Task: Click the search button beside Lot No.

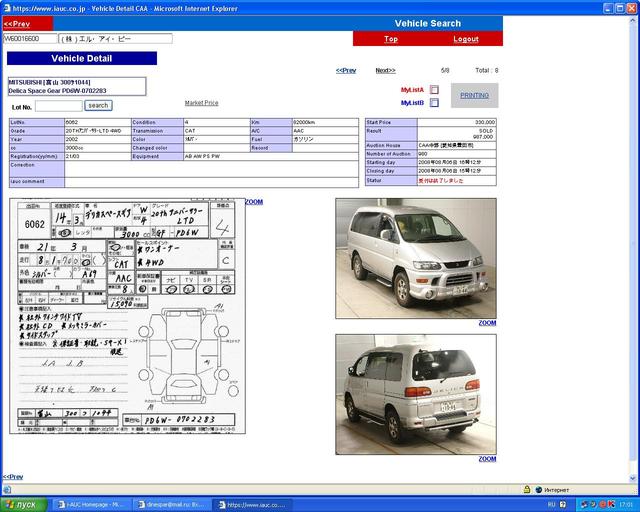Action: [x=98, y=106]
